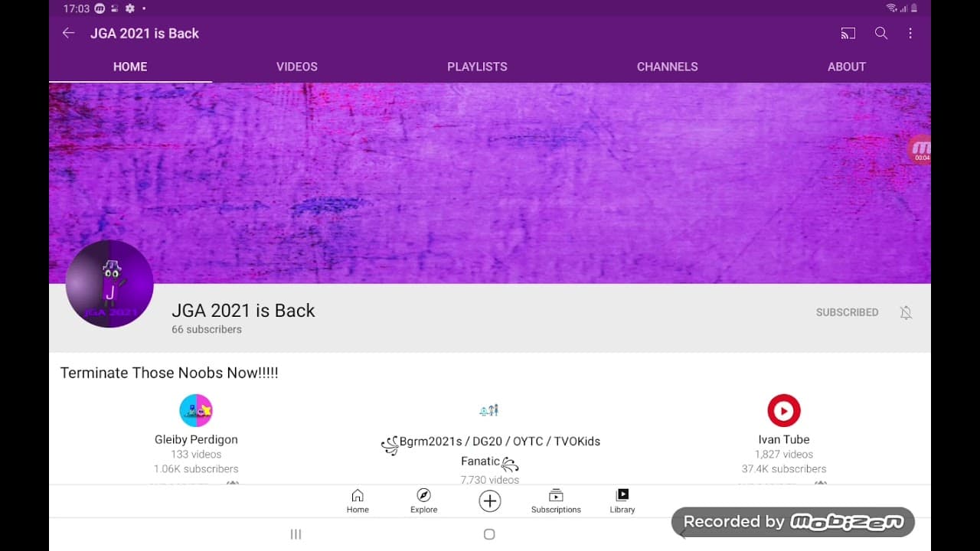Tap the battery status icon
This screenshot has height=551, width=980.
pyautogui.click(x=914, y=8)
